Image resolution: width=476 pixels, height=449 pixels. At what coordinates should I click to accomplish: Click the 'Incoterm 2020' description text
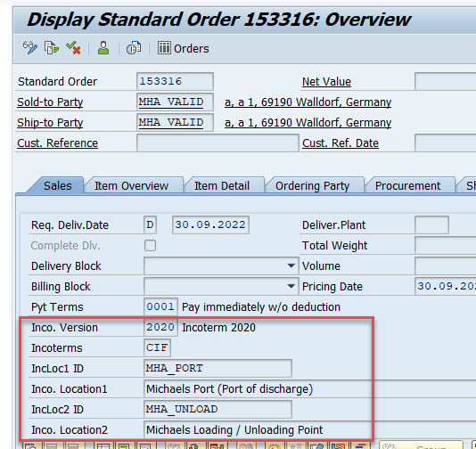219,328
